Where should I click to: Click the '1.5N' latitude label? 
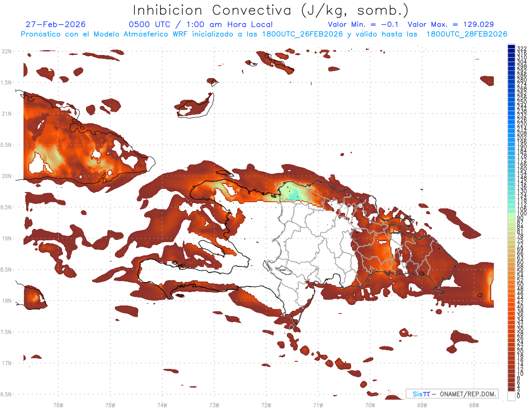(7, 82)
